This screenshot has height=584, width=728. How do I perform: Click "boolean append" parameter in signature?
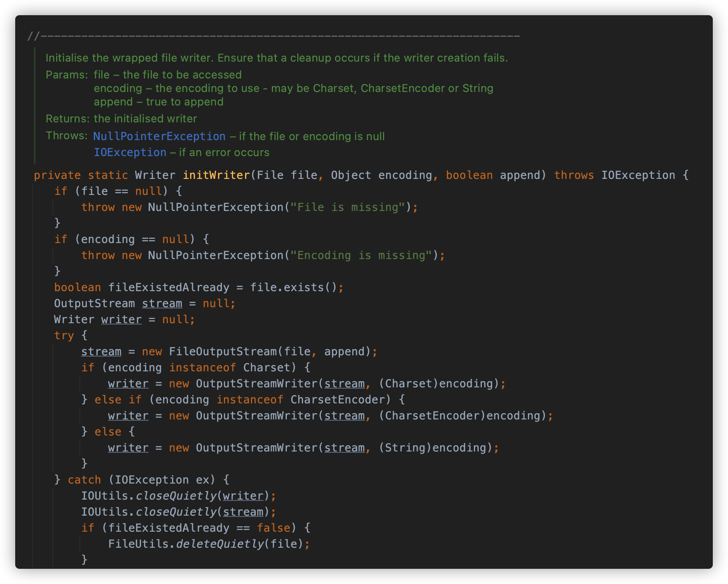coord(493,175)
